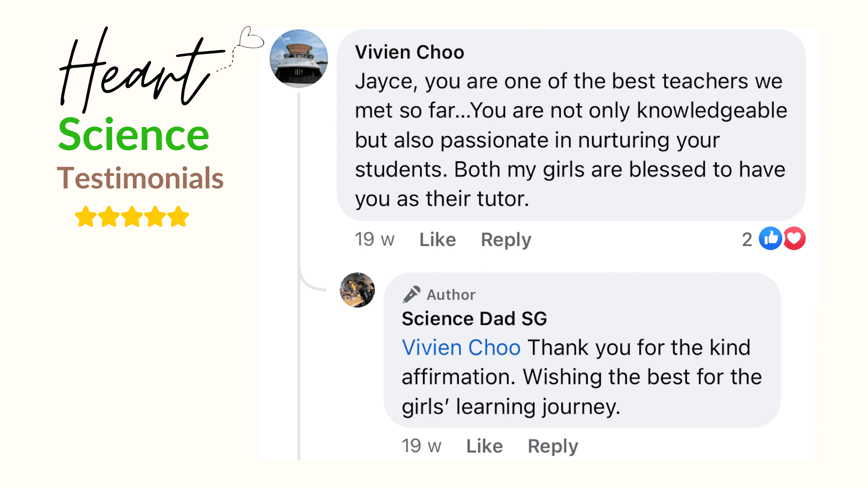Click the 19 w timestamp under Vivien's comment
Screen dimensions: 868x488
coord(374,239)
